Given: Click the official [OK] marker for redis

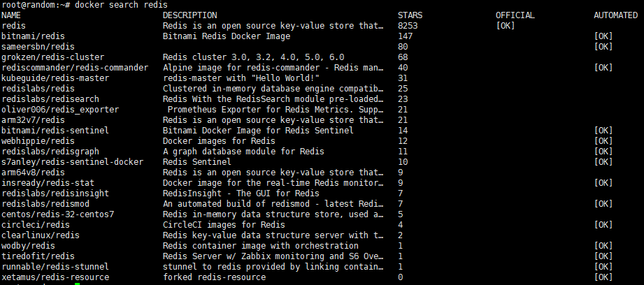Looking at the screenshot, I should tap(506, 26).
